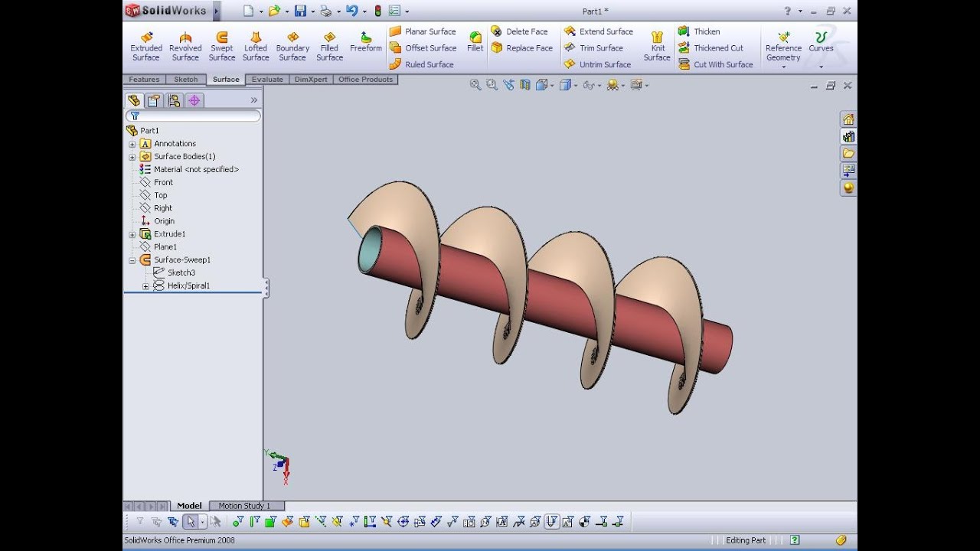The height and width of the screenshot is (551, 980).
Task: Open the Display Style dropdown arrow
Action: 576,85
